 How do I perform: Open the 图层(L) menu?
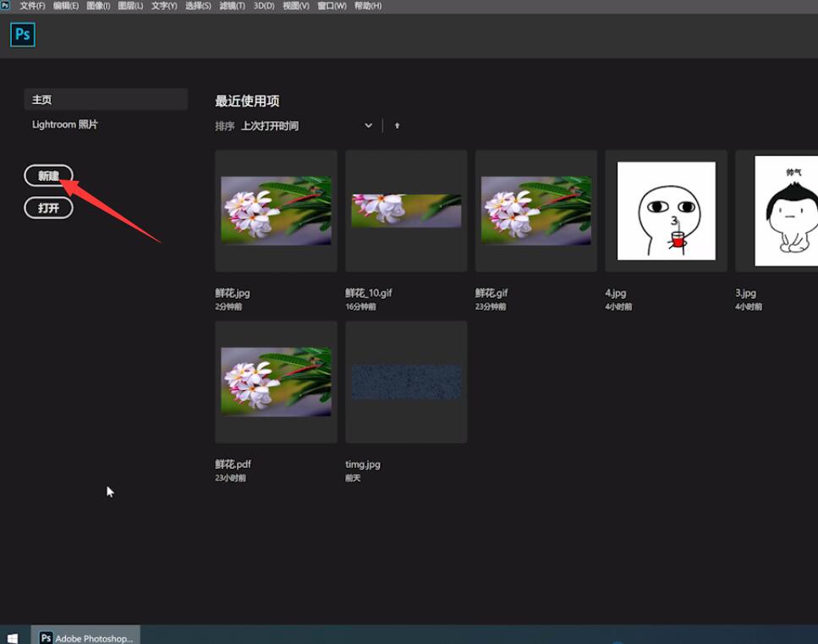click(x=130, y=6)
